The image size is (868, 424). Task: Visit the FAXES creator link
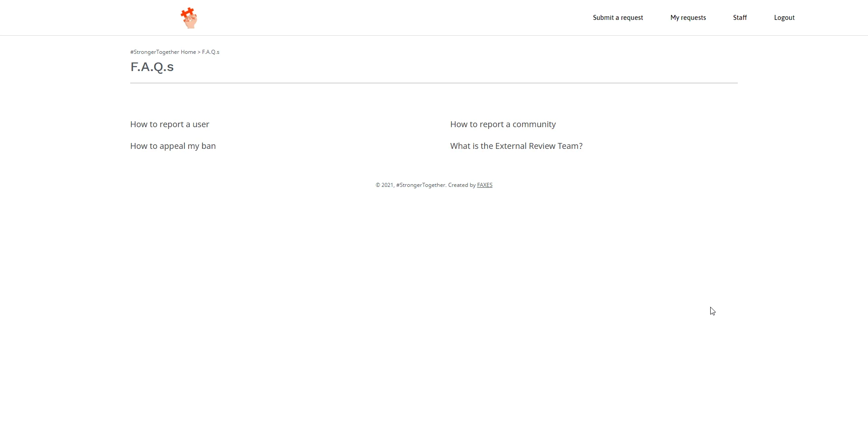(x=484, y=185)
